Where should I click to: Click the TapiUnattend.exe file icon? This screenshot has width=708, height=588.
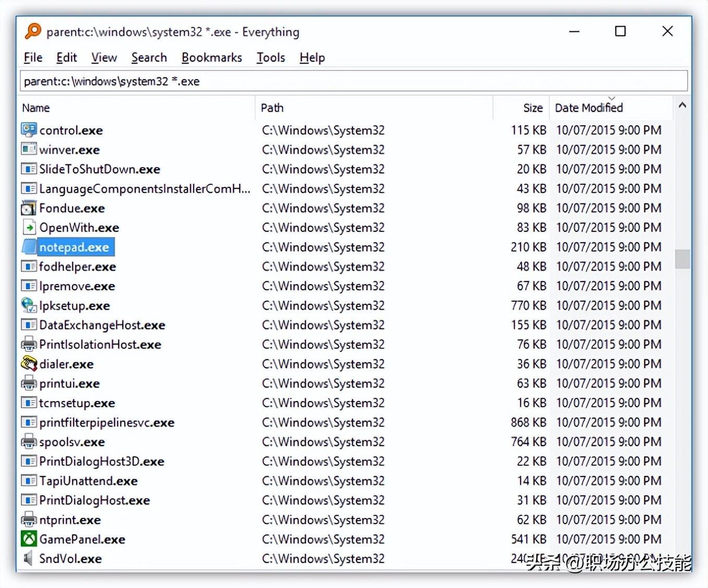pos(29,480)
